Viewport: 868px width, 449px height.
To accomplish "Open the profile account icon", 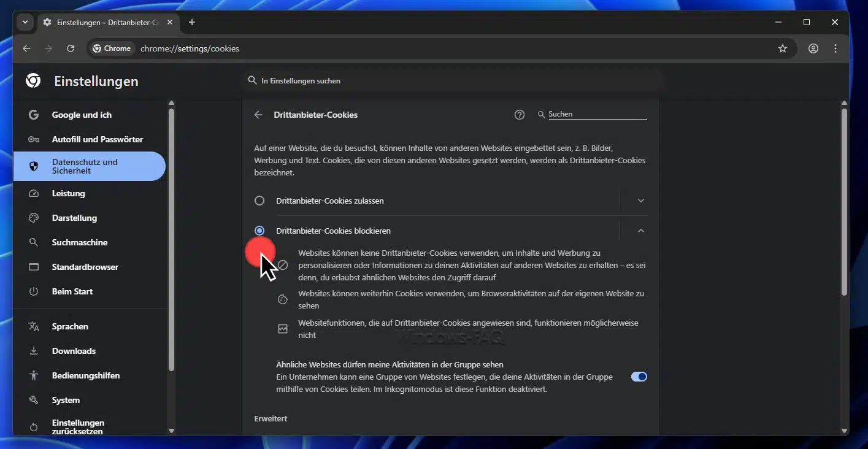I will point(813,48).
